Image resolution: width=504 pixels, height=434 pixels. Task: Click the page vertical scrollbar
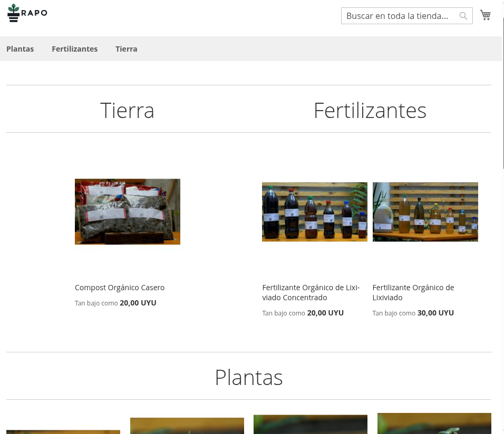tap(503, 93)
